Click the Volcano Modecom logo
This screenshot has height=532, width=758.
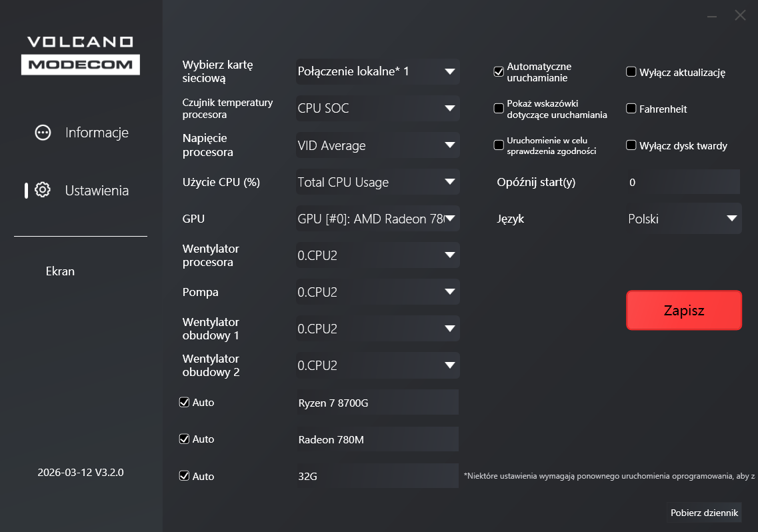pos(80,55)
